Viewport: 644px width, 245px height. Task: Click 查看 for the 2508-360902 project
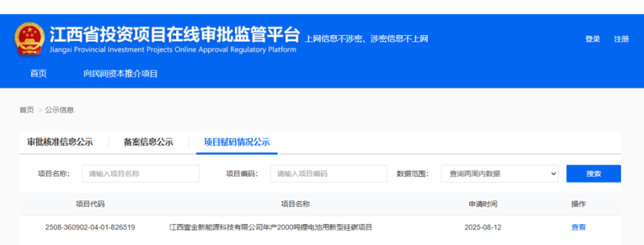pyautogui.click(x=579, y=227)
